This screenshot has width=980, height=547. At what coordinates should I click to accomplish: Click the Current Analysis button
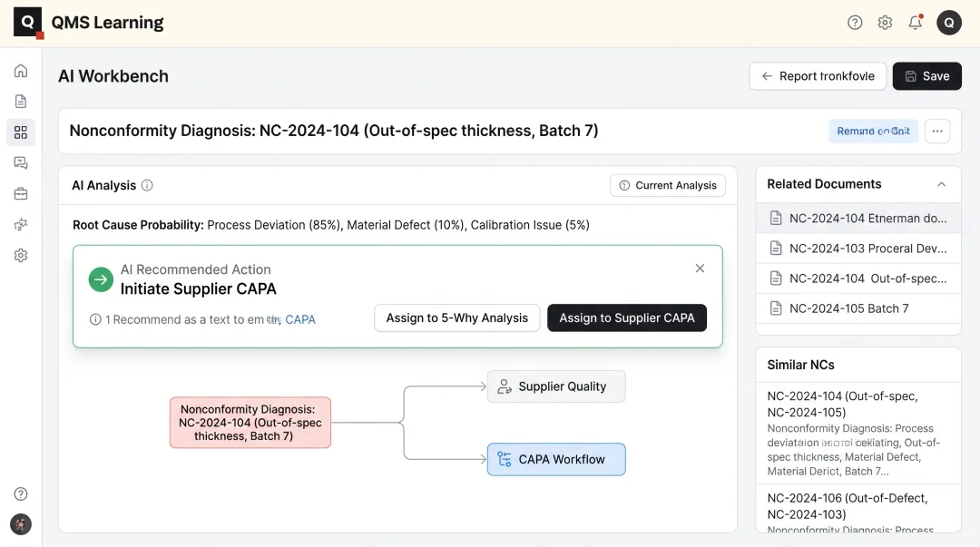coord(668,186)
